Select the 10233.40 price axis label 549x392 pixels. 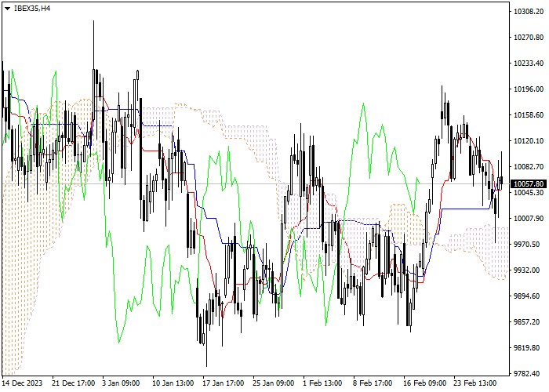tap(529, 64)
